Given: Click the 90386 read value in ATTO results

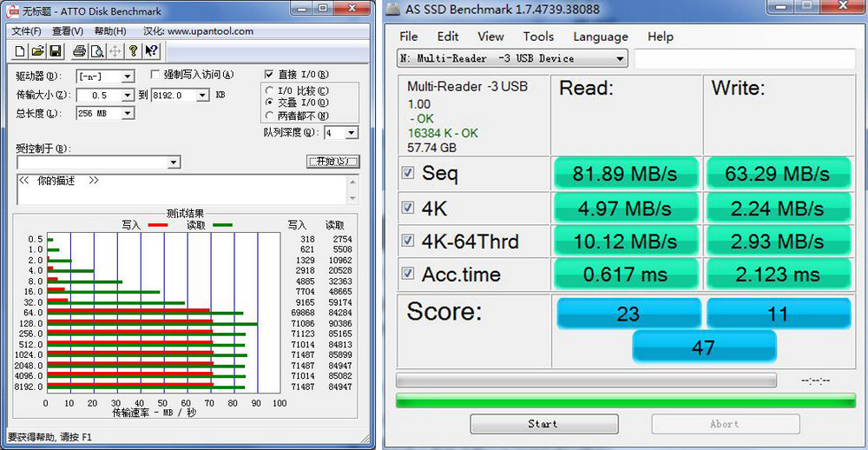Looking at the screenshot, I should (x=341, y=324).
